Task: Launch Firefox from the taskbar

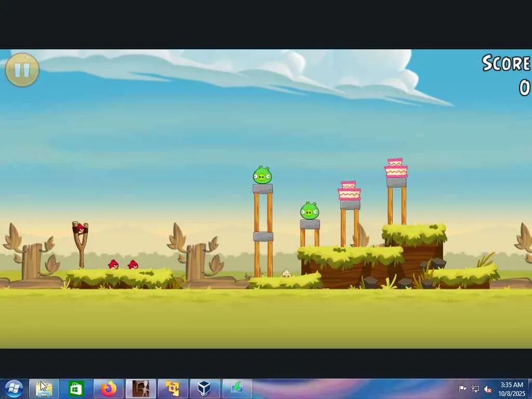Action: pyautogui.click(x=108, y=389)
